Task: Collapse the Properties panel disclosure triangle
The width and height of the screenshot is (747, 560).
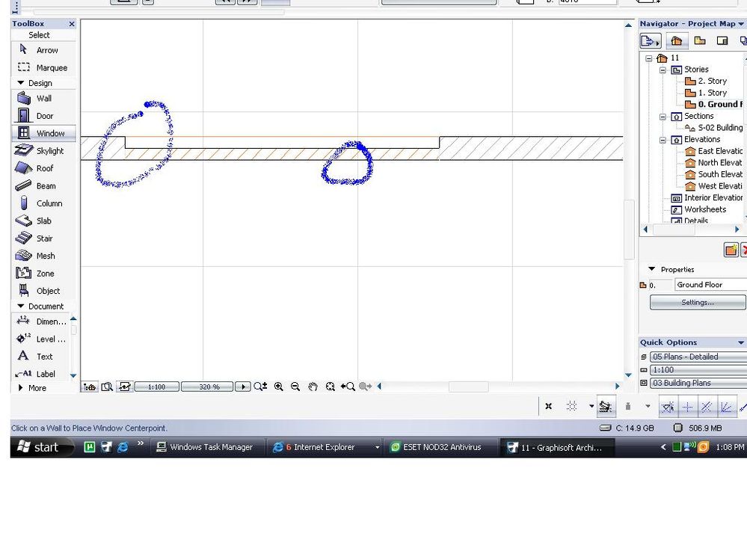Action: click(652, 269)
